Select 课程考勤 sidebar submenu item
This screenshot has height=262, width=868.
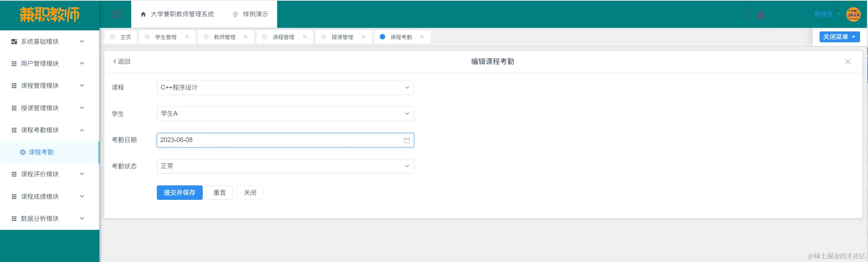[x=50, y=152]
